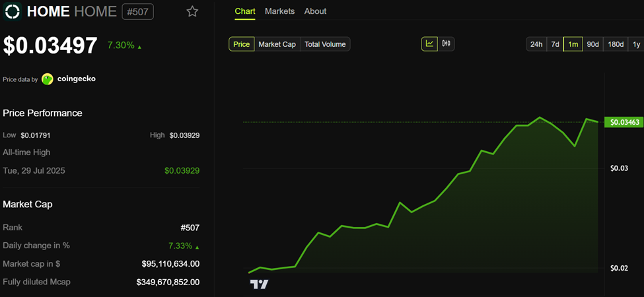Set the chart range to 180d
Image resolution: width=644 pixels, height=297 pixels.
(x=616, y=44)
